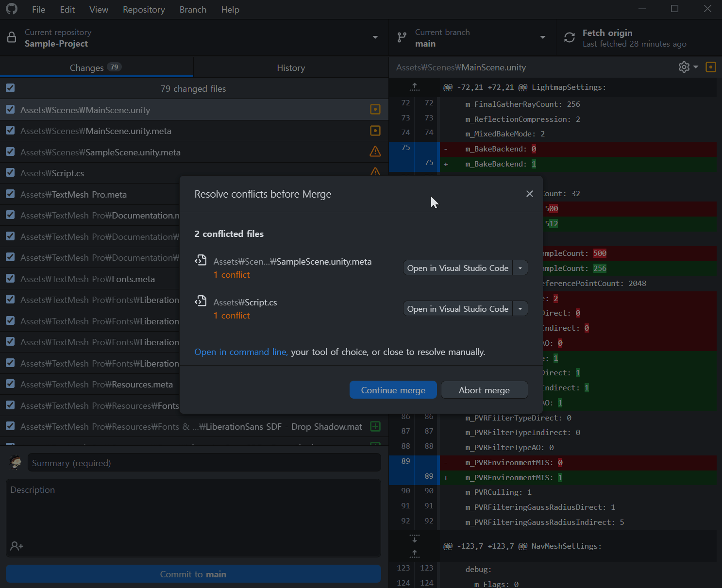Click the repository lock icon
The width and height of the screenshot is (722, 588).
(x=12, y=38)
